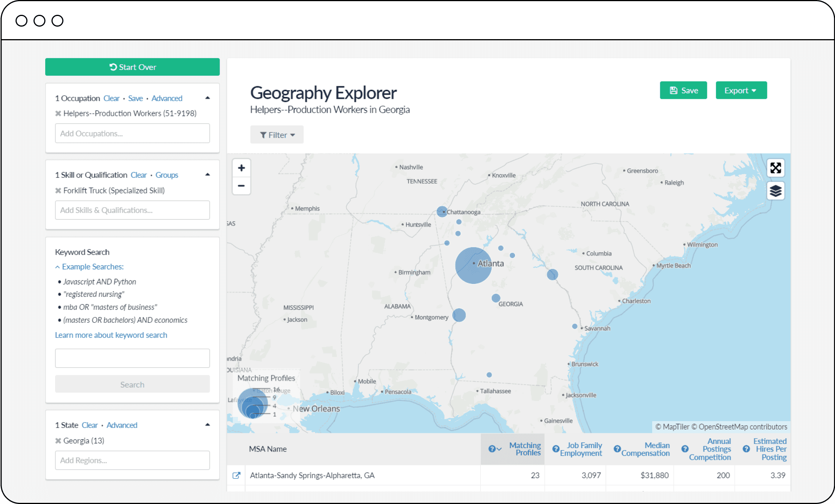Collapse the Skill or Qualification panel
Screen dimensions: 835x504
coord(208,175)
